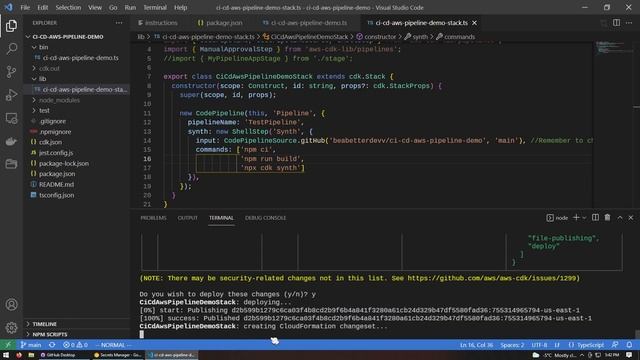Open the Help menu
Image resolution: width=640 pixels, height=360 pixels.
click(180, 7)
